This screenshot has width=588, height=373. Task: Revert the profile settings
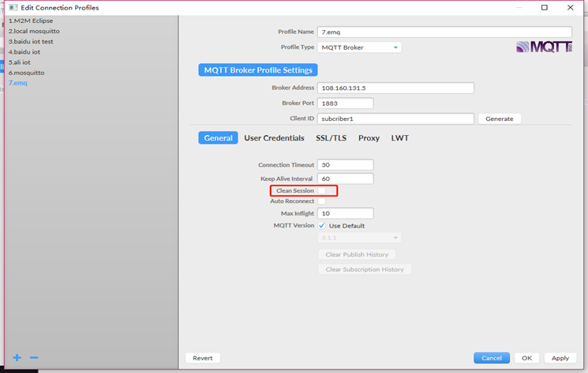203,358
